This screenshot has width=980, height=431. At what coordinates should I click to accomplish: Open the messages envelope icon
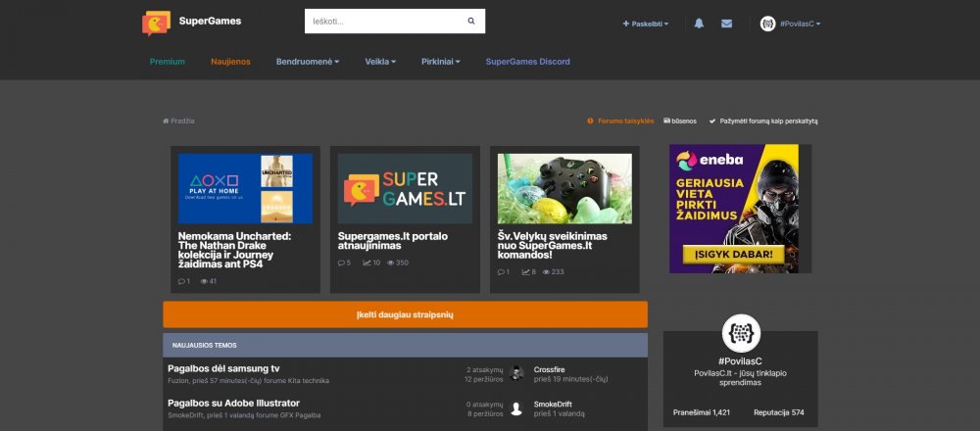(726, 24)
